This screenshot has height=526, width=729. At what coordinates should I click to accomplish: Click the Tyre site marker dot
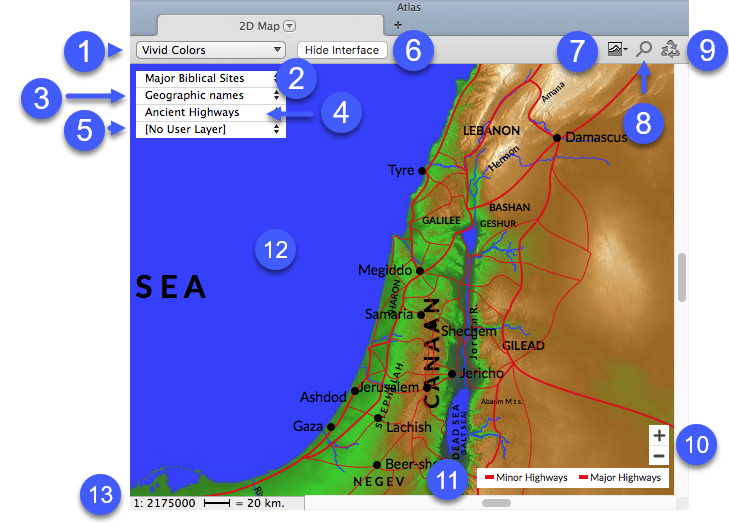click(422, 171)
